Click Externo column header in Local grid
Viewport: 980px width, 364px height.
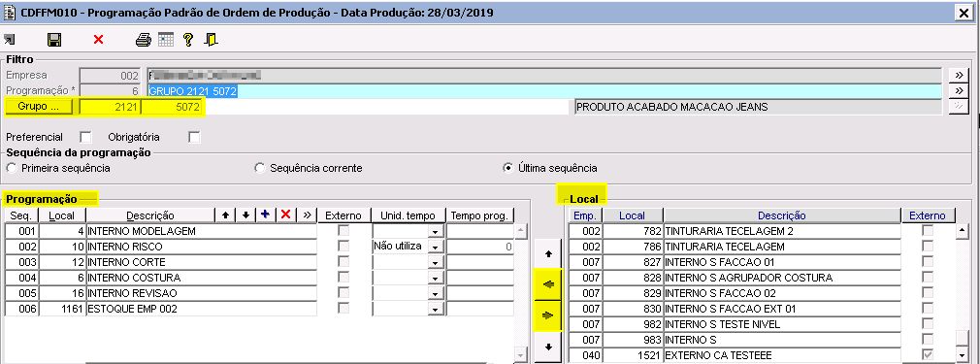pyautogui.click(x=928, y=215)
